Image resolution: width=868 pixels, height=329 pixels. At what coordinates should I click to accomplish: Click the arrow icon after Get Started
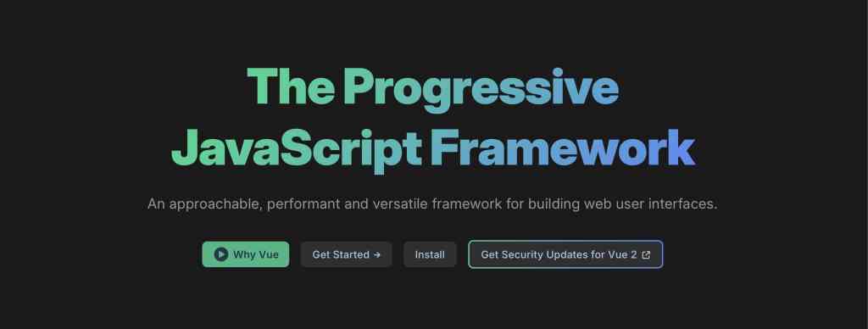pos(377,254)
